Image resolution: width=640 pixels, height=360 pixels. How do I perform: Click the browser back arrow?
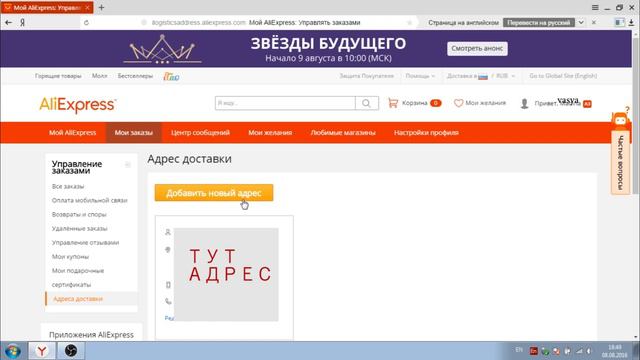pos(9,23)
